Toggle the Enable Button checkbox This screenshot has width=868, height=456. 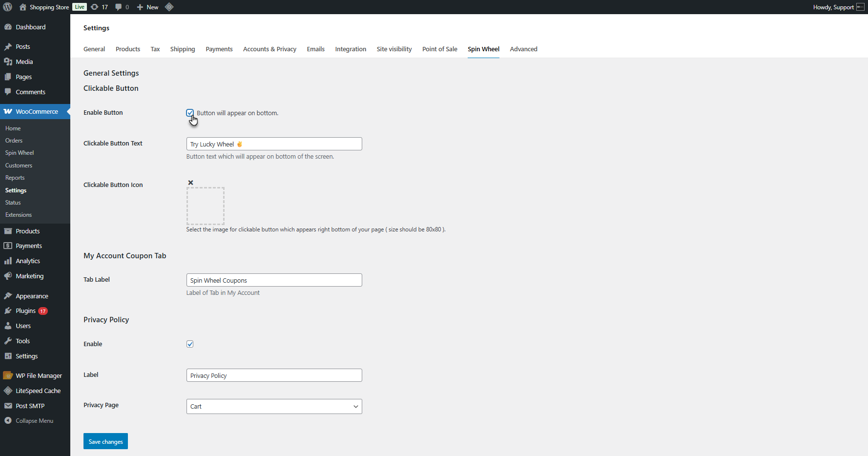[190, 113]
